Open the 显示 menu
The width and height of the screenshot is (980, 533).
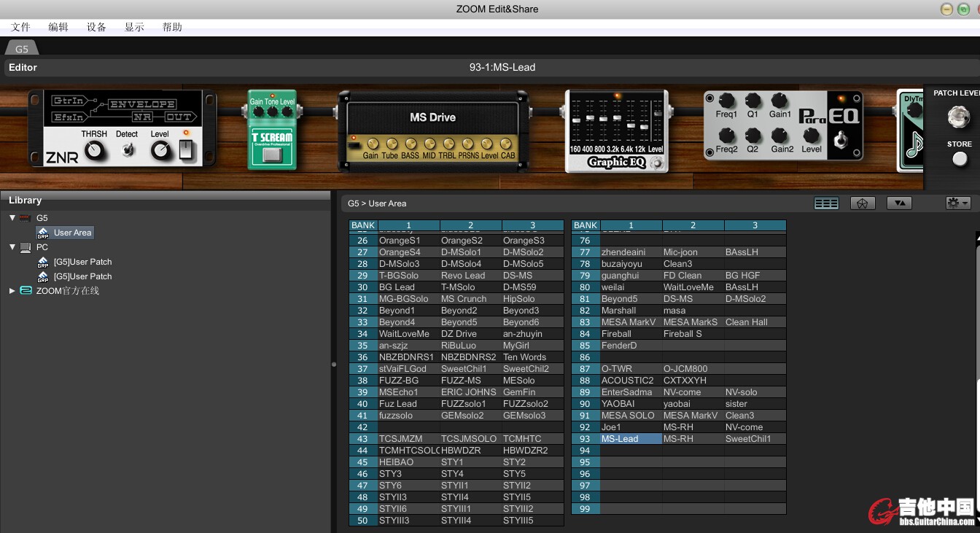(x=134, y=27)
